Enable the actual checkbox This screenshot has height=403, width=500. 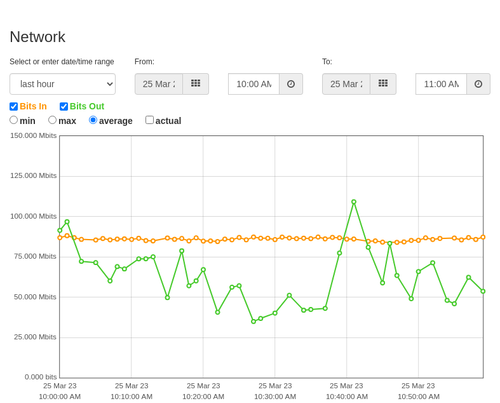coord(150,120)
